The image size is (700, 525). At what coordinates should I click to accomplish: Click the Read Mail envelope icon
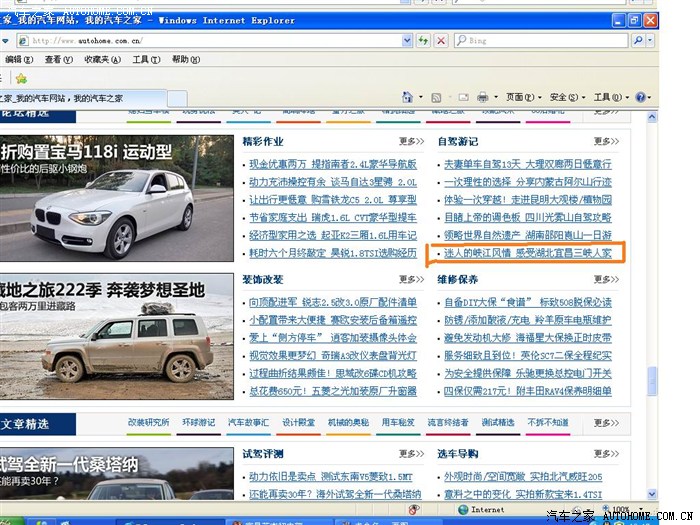click(x=461, y=97)
